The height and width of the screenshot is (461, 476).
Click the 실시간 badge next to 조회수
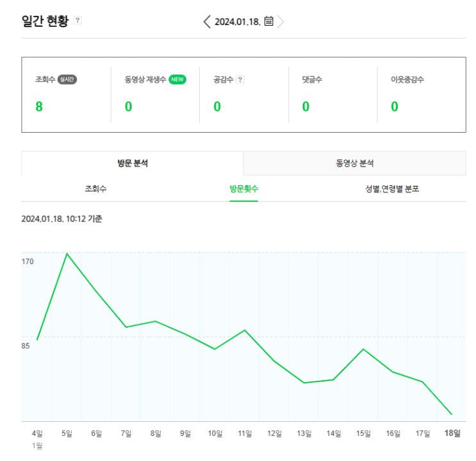pos(67,80)
